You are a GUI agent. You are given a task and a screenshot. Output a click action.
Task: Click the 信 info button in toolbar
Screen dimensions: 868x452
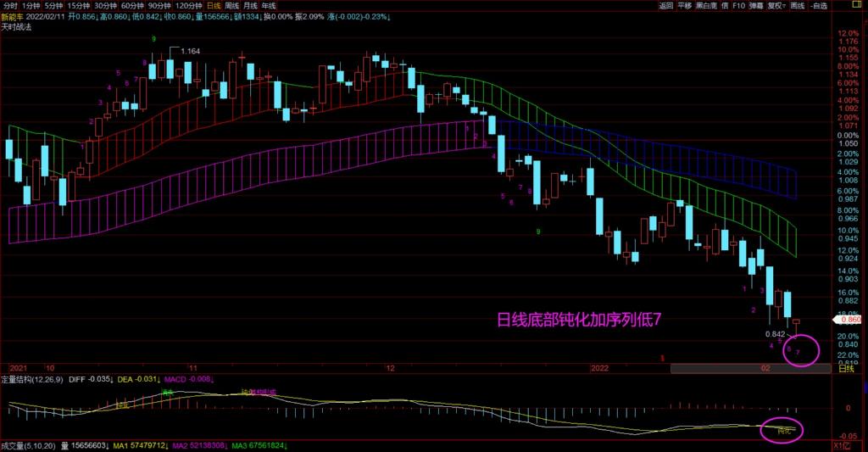(x=725, y=6)
